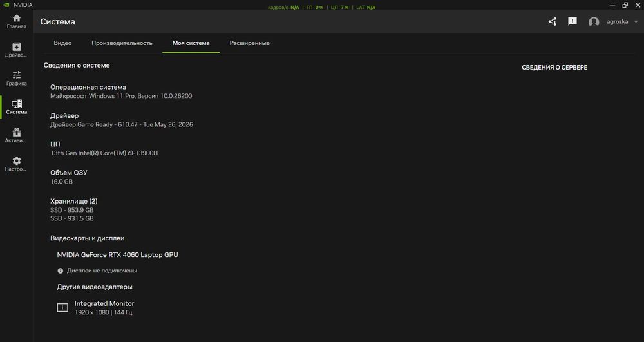Click the 16.0 GB RAM value
Screen dimensions: 644x342
click(x=62, y=182)
